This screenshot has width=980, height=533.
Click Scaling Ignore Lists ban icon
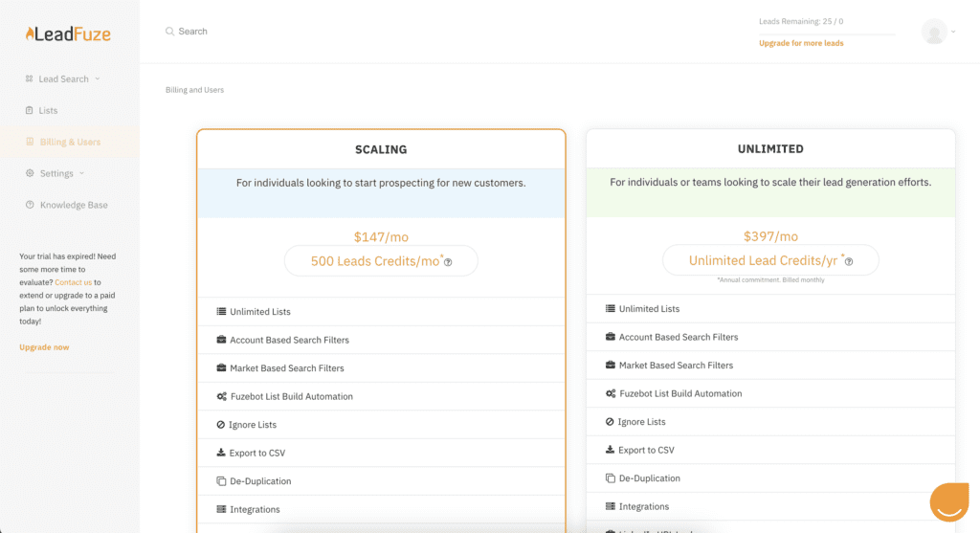221,424
